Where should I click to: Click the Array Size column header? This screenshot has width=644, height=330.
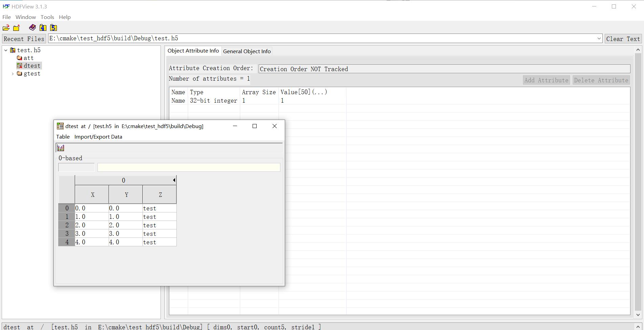click(x=259, y=92)
